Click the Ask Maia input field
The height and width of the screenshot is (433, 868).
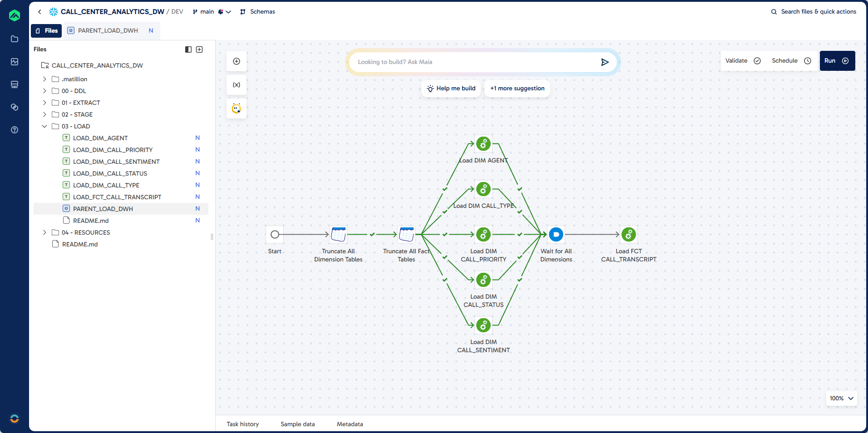[472, 62]
